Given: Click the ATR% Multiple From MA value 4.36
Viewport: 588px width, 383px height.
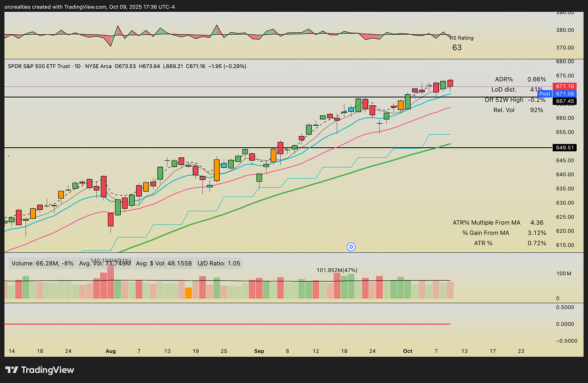Looking at the screenshot, I should pyautogui.click(x=537, y=222).
